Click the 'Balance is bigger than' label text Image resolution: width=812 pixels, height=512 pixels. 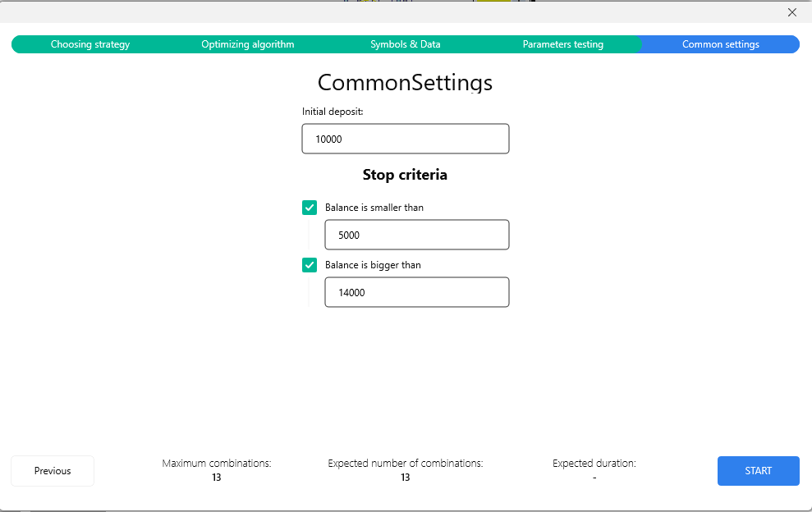(x=373, y=265)
